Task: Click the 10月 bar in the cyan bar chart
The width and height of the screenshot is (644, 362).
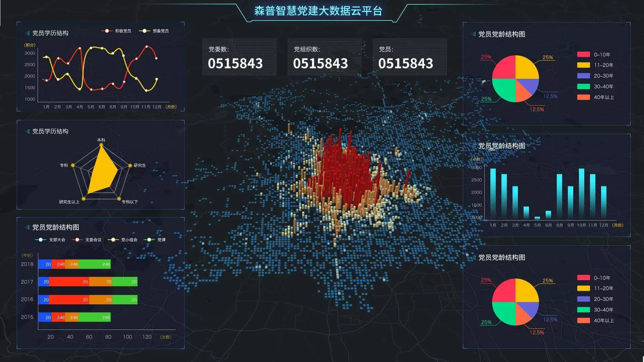Action: [x=581, y=194]
